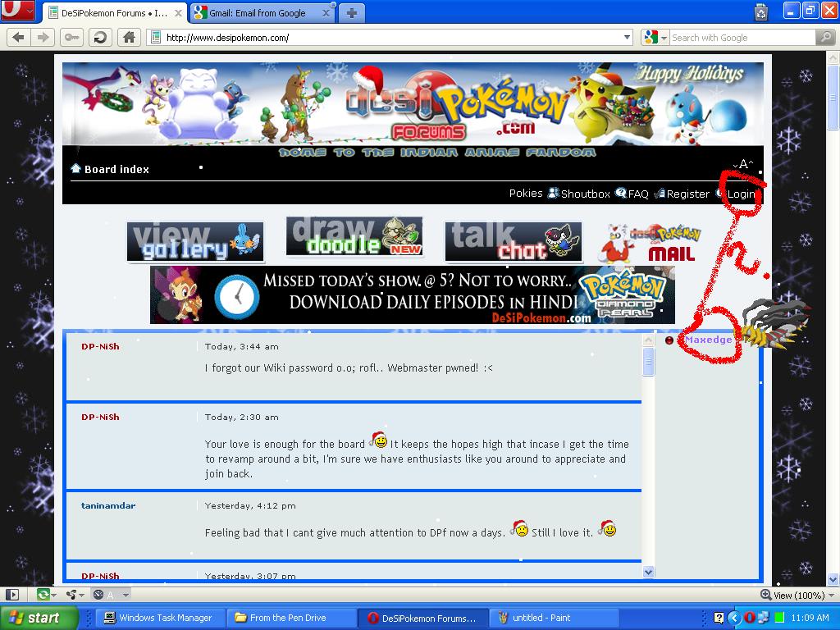
Task: Click the browser Back arrow button
Action: point(18,37)
